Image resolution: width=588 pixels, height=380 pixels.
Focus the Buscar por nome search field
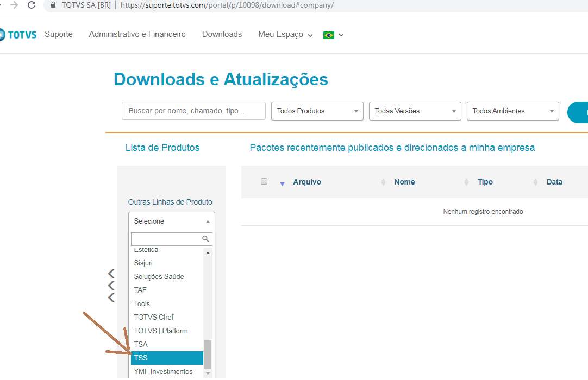click(x=193, y=111)
